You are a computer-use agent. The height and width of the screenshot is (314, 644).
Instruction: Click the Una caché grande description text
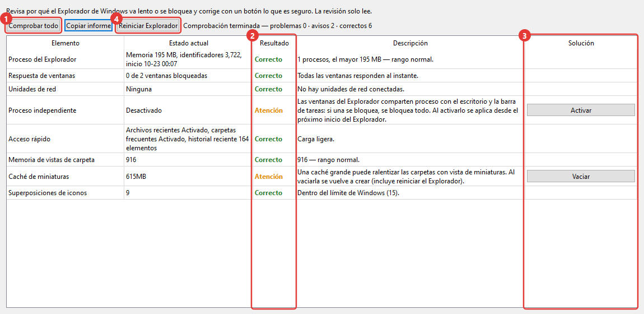(406, 176)
